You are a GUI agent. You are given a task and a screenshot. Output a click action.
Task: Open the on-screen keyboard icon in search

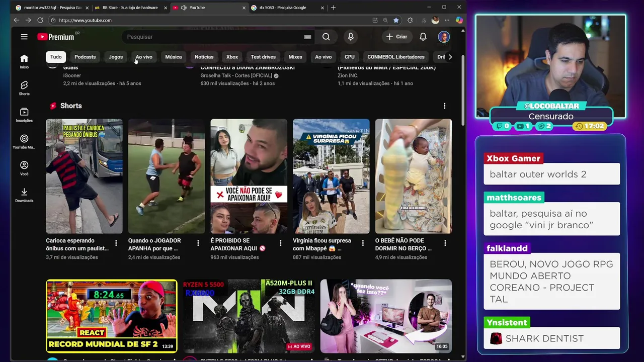coord(307,37)
